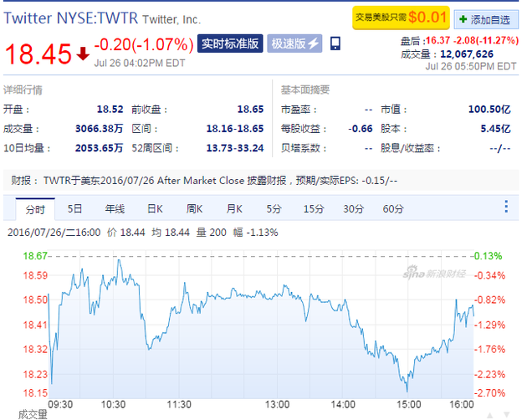Select the 周K chart tab
Viewport: 527px width, 420px height.
194,209
